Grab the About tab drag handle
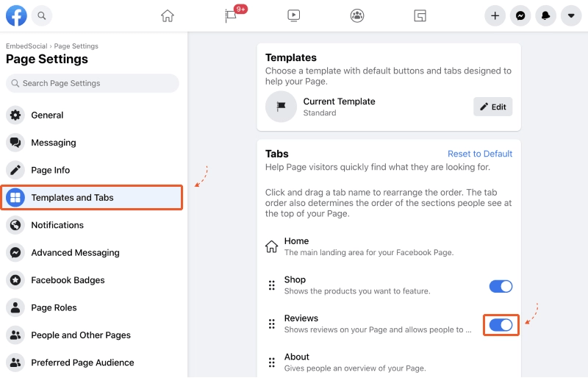 click(271, 363)
